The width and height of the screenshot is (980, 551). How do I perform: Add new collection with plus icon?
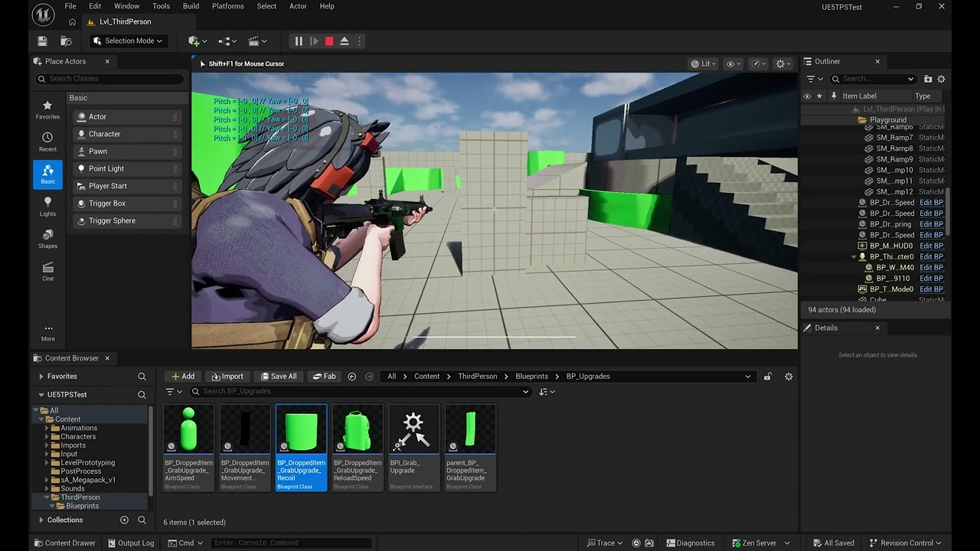124,520
